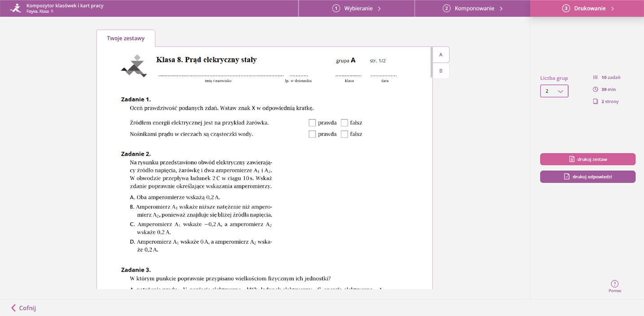This screenshot has height=316, width=644.
Task: Switch to group A tab
Action: tap(441, 55)
